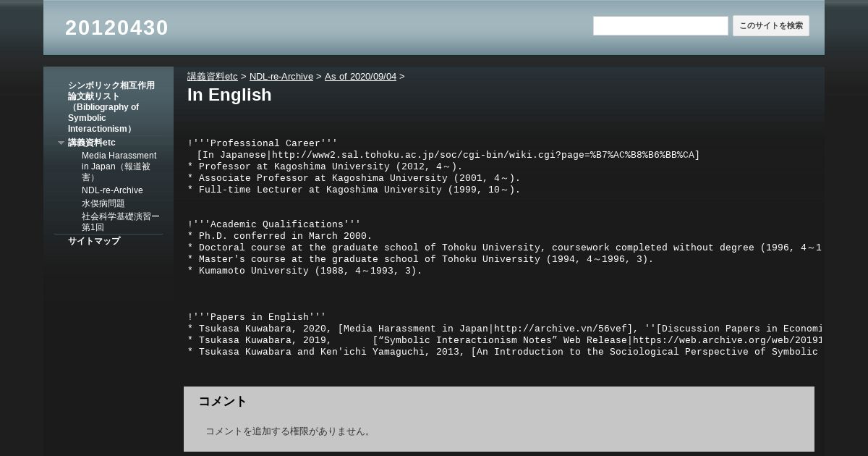Click the コメントを追加する権限がありません notice
Image resolution: width=868 pixels, height=456 pixels.
(289, 431)
